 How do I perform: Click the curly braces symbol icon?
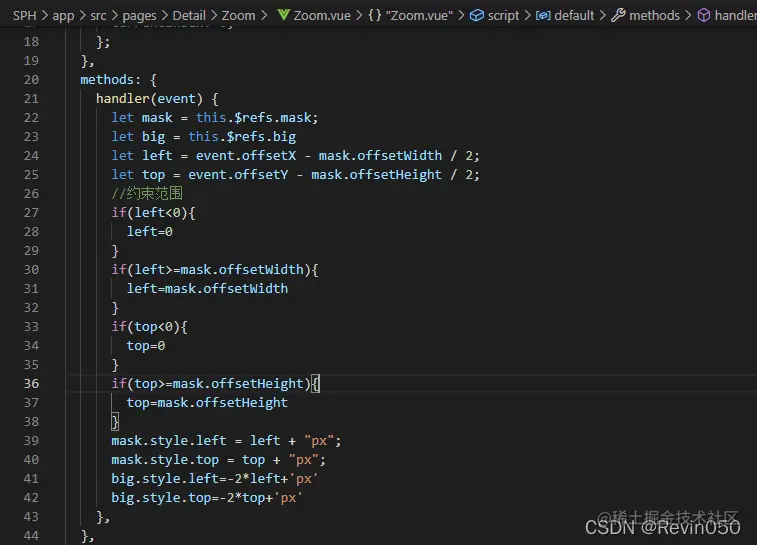375,15
